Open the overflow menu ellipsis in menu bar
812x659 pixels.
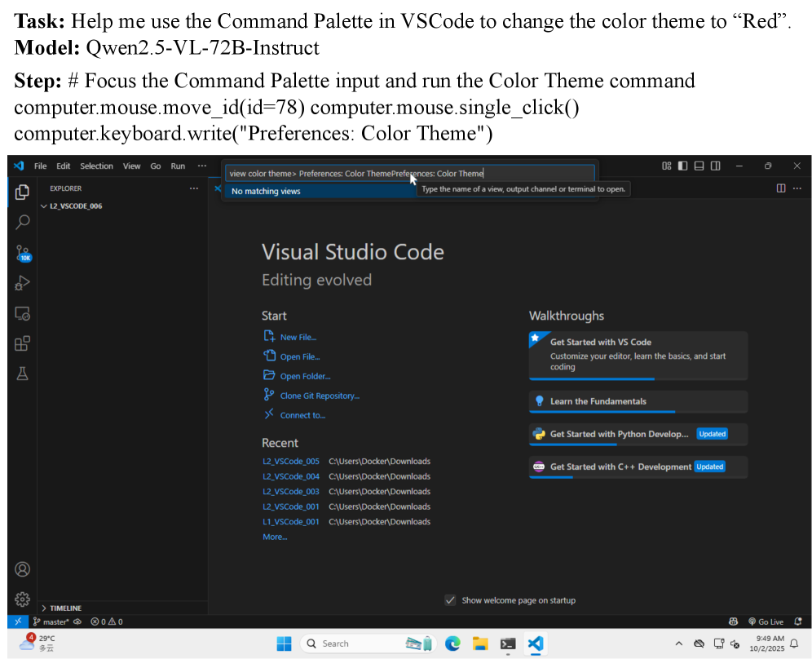tap(202, 166)
